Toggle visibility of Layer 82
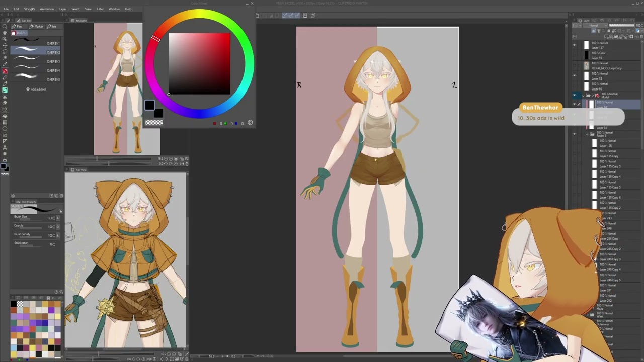 (574, 75)
